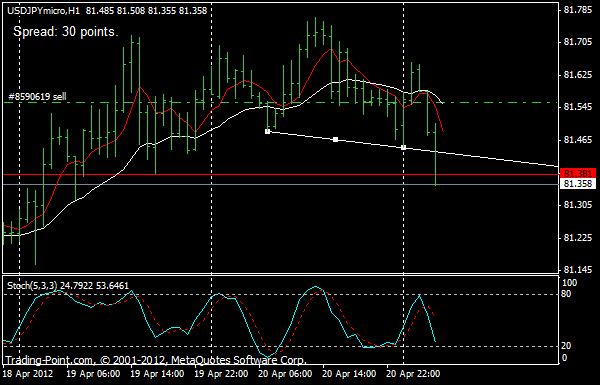Screen dimensions: 600x385
Task: Click the 19 Apr 22:00 time label
Action: click(x=221, y=374)
